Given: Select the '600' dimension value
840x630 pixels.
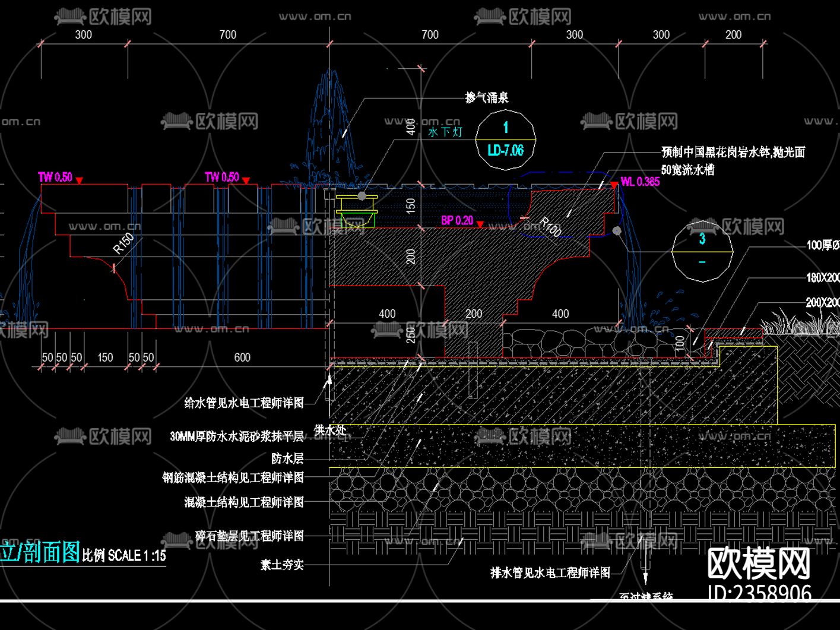Looking at the screenshot, I should 242,357.
